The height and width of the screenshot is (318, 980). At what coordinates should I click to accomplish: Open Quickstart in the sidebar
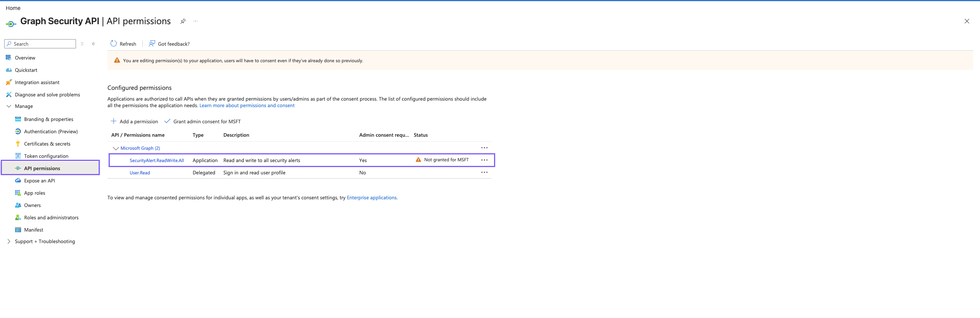(26, 70)
